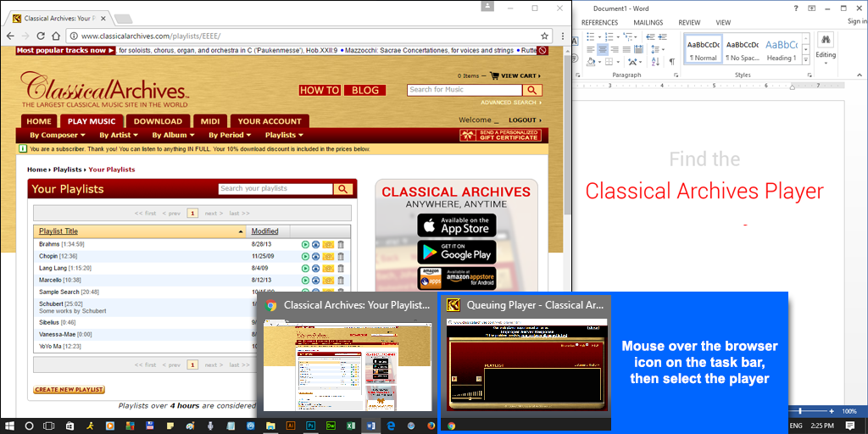Click the Search your playlists input field

(x=275, y=189)
